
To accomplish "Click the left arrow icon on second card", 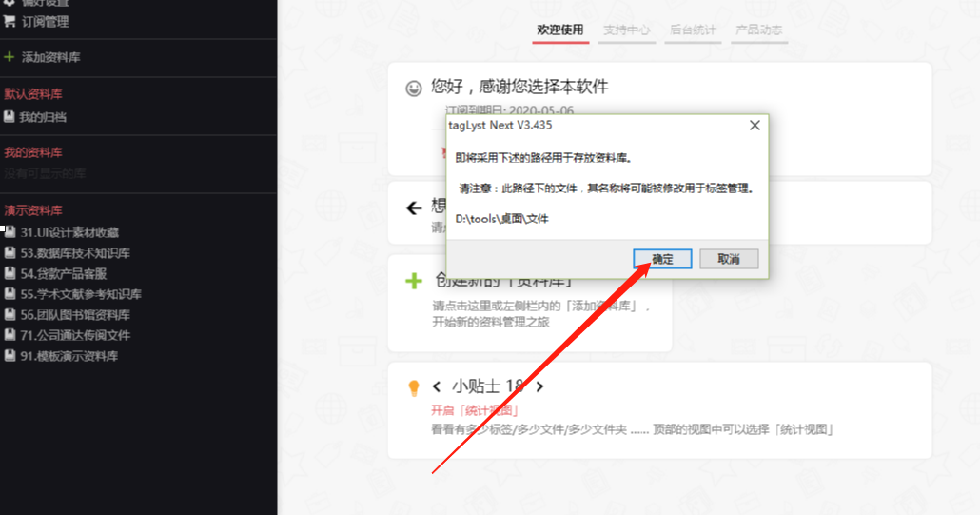I will click(x=414, y=208).
